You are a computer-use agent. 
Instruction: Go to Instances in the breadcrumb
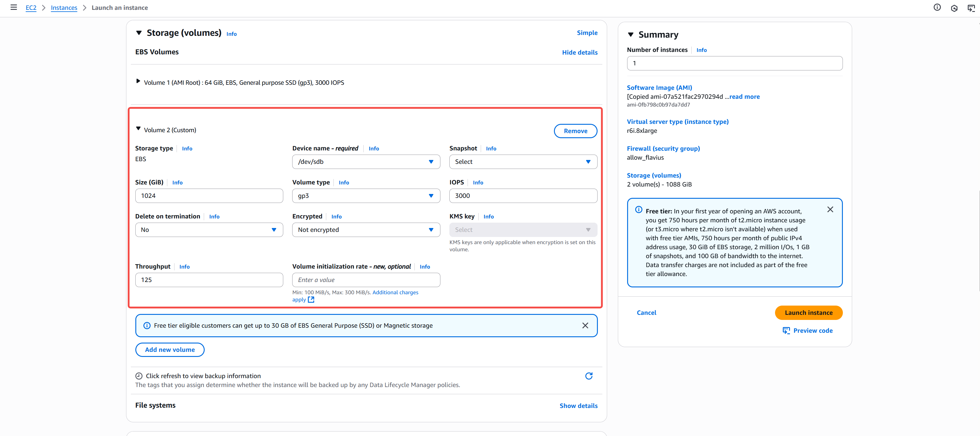coord(64,7)
